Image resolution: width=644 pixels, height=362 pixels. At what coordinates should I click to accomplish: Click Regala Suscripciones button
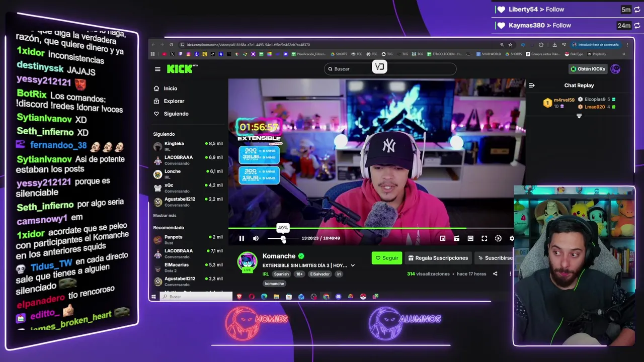(x=438, y=258)
